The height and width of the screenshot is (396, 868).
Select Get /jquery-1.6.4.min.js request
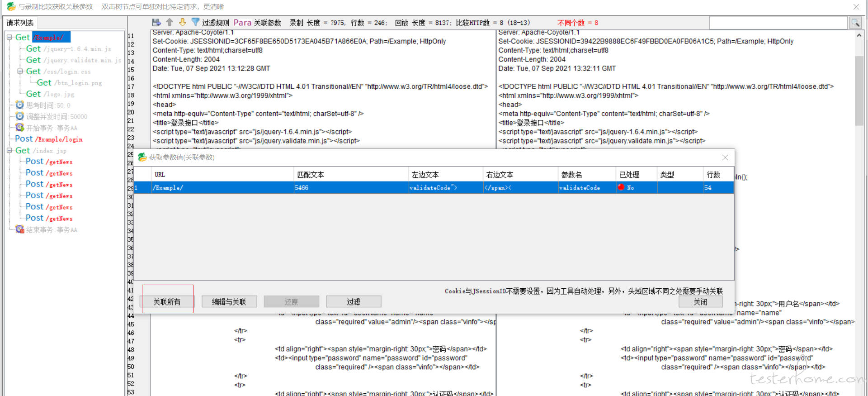point(68,48)
